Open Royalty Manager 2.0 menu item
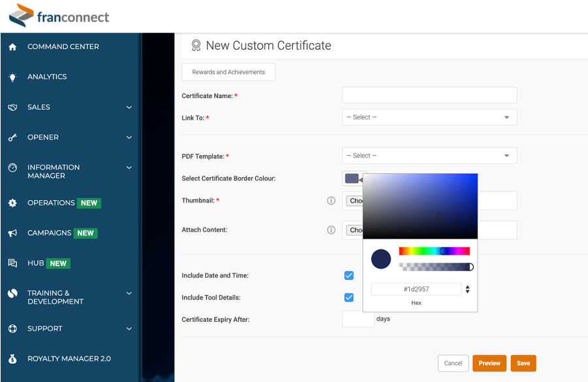This screenshot has height=382, width=588. (x=69, y=358)
